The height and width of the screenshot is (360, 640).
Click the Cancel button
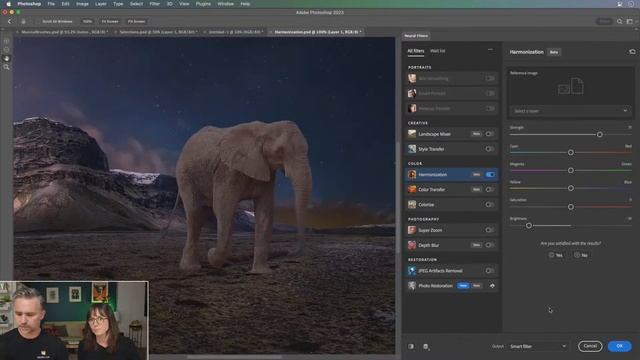tap(590, 346)
